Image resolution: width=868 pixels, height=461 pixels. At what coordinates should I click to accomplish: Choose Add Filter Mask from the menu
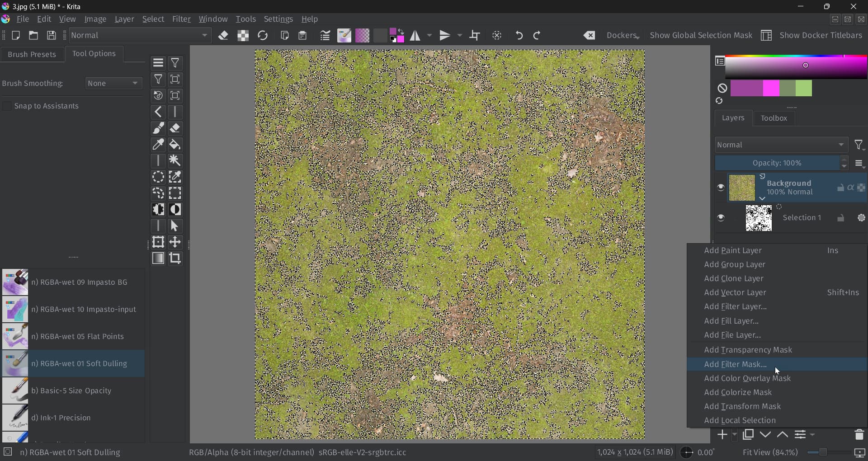point(735,364)
